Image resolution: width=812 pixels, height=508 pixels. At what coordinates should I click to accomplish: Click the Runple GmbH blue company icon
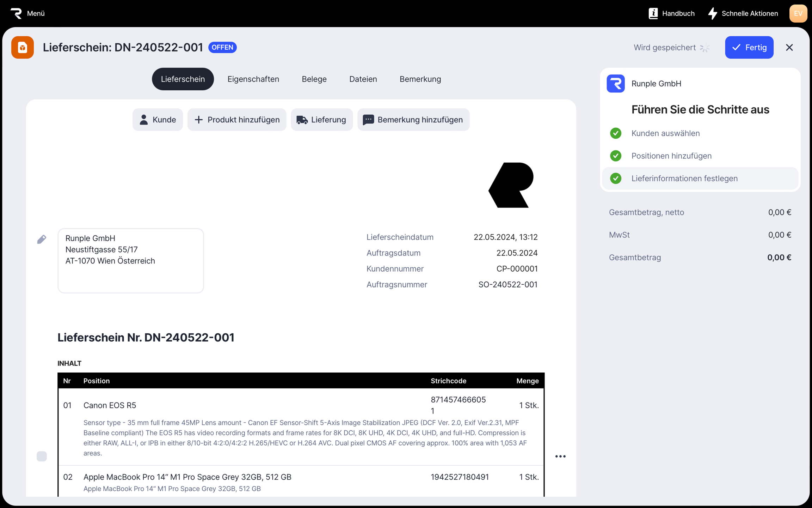pyautogui.click(x=616, y=84)
